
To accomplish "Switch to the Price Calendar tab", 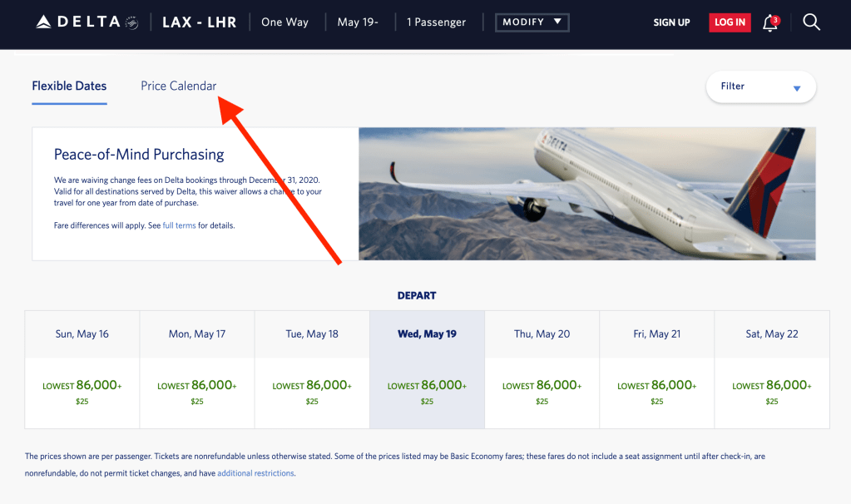I will (x=178, y=86).
